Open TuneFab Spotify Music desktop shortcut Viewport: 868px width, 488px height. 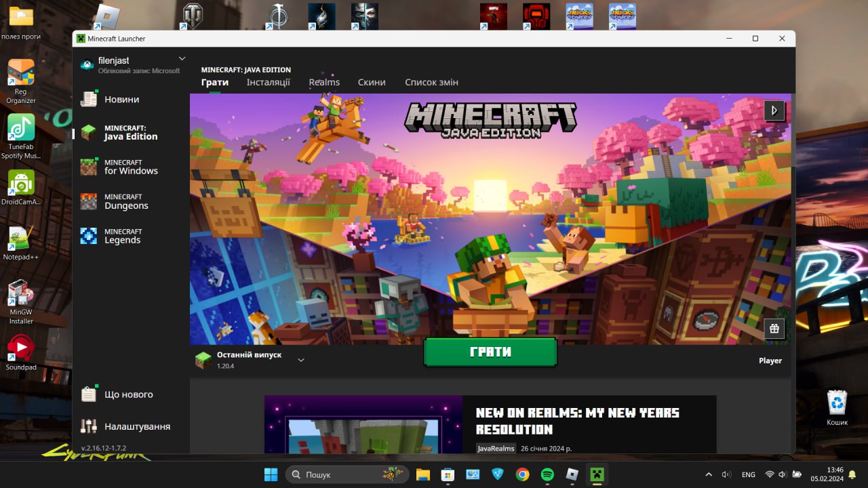[x=21, y=137]
